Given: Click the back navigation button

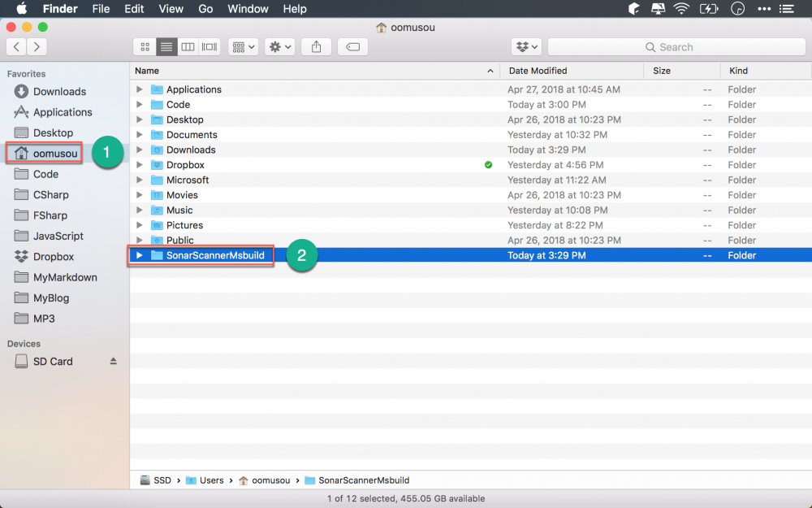Looking at the screenshot, I should [15, 46].
